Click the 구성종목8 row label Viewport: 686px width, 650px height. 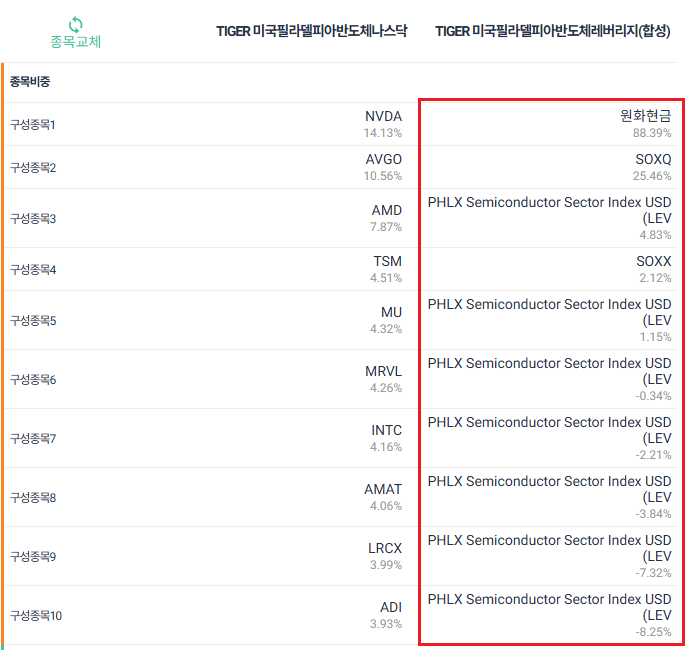33,498
